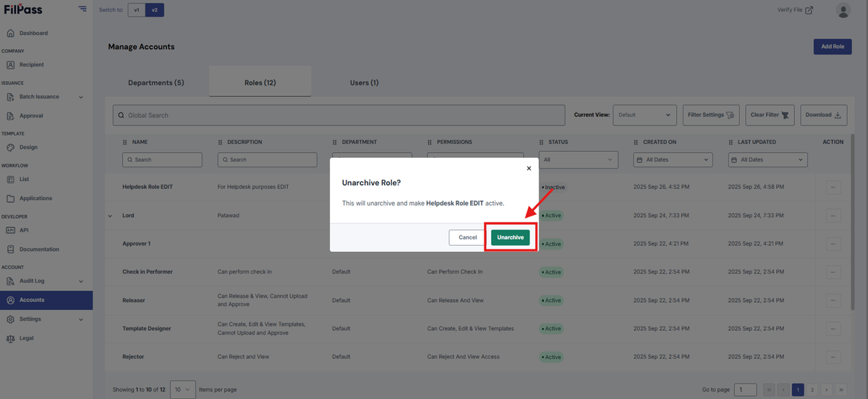Click the Clear Filter button
868x399 pixels.
tap(770, 115)
